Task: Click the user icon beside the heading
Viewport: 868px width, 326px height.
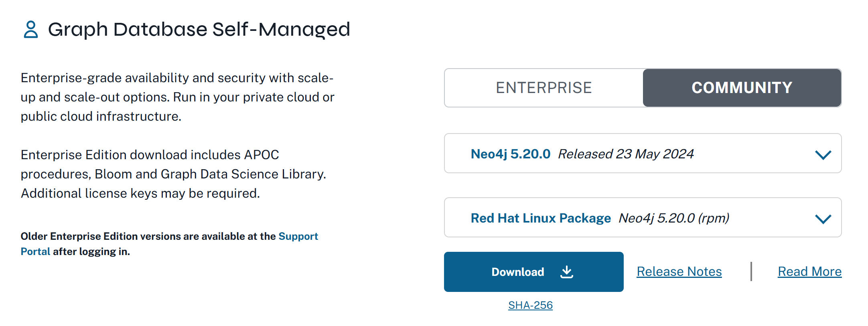Action: tap(30, 30)
